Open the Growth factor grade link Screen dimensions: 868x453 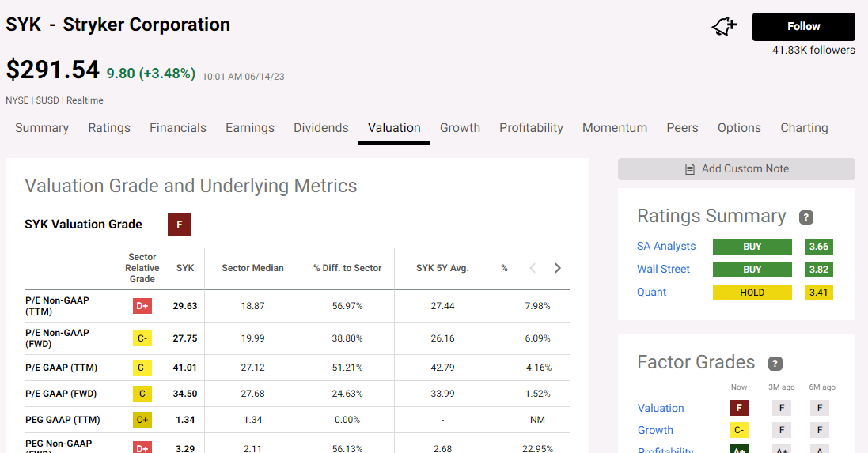pos(655,430)
